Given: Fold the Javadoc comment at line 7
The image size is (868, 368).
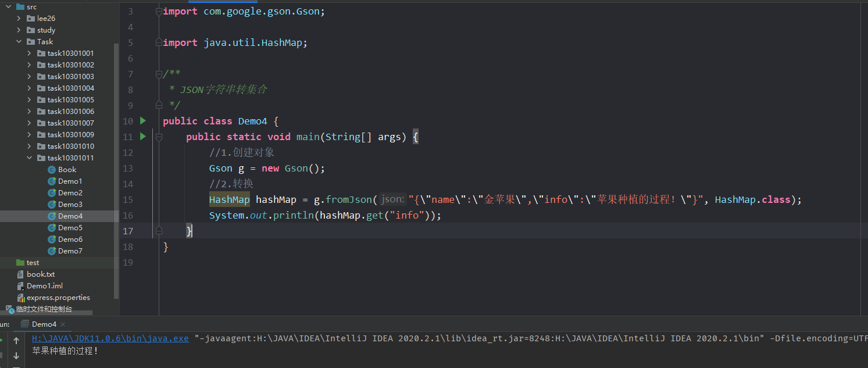Looking at the screenshot, I should [x=159, y=74].
